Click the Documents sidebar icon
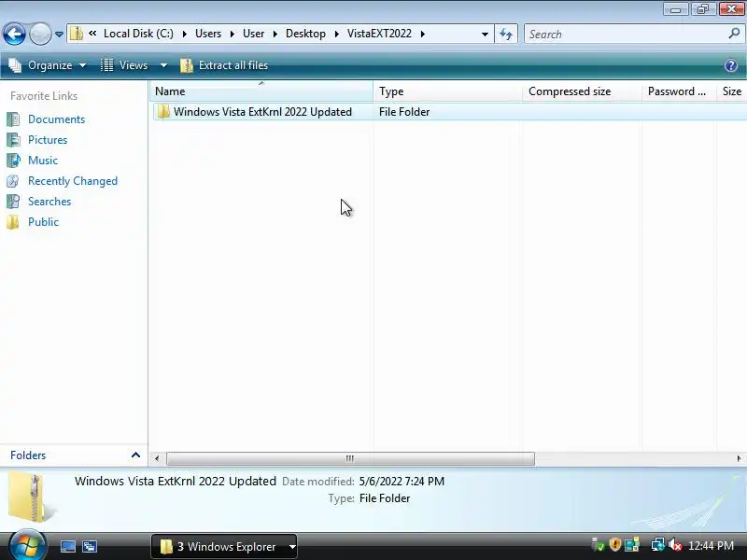747x560 pixels. (x=13, y=119)
